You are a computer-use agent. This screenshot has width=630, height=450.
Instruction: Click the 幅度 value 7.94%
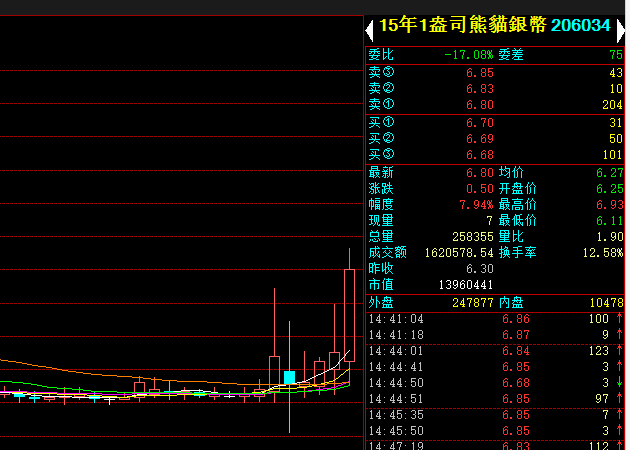tap(476, 205)
